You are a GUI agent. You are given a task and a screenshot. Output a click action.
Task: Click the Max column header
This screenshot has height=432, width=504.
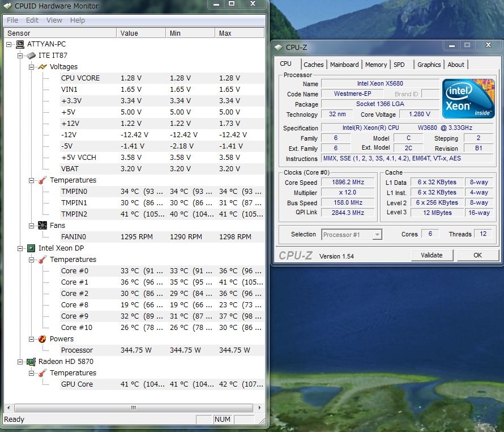click(x=240, y=33)
